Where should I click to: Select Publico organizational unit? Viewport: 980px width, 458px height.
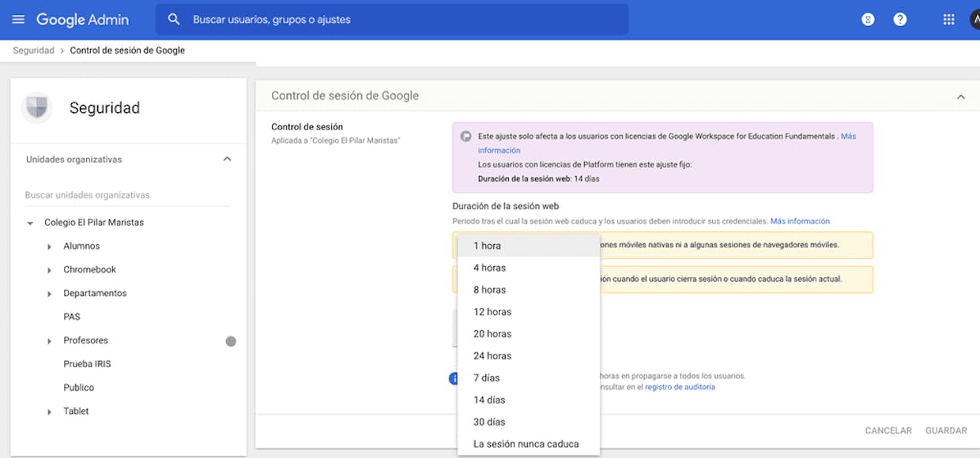79,389
